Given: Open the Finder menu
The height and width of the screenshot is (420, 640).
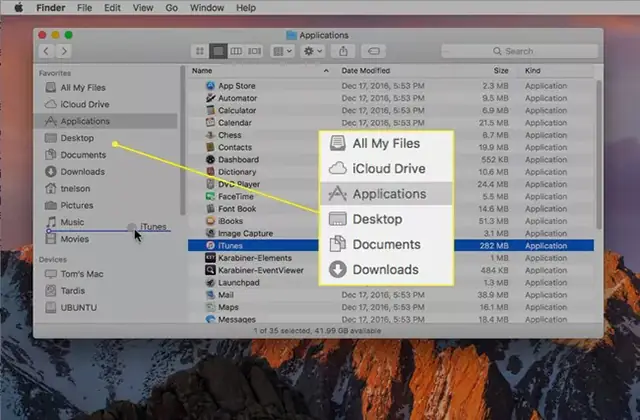Looking at the screenshot, I should [51, 8].
